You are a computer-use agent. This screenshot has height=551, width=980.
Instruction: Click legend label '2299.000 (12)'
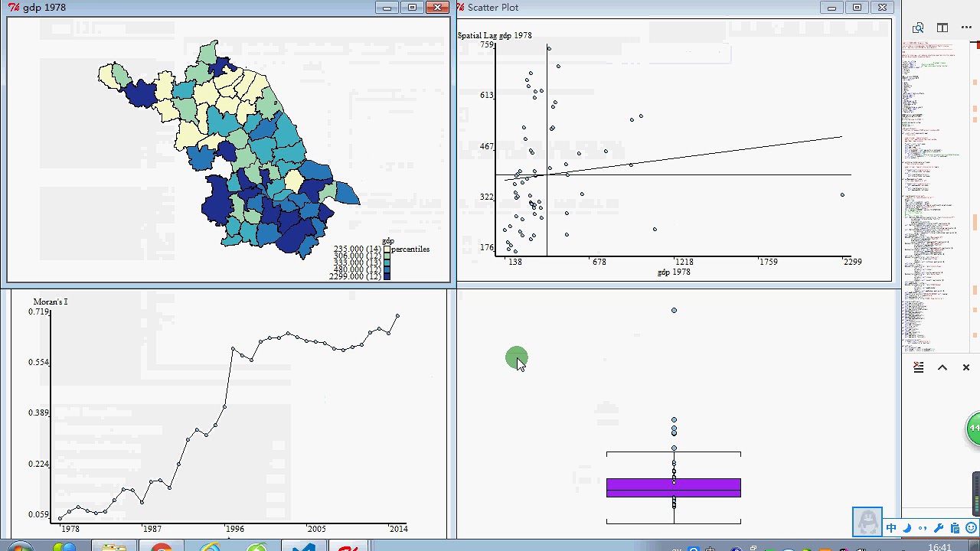(355, 277)
